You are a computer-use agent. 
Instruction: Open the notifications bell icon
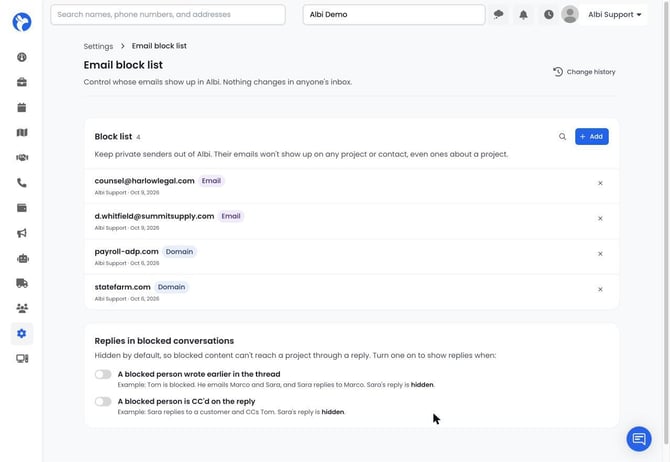[x=523, y=15]
